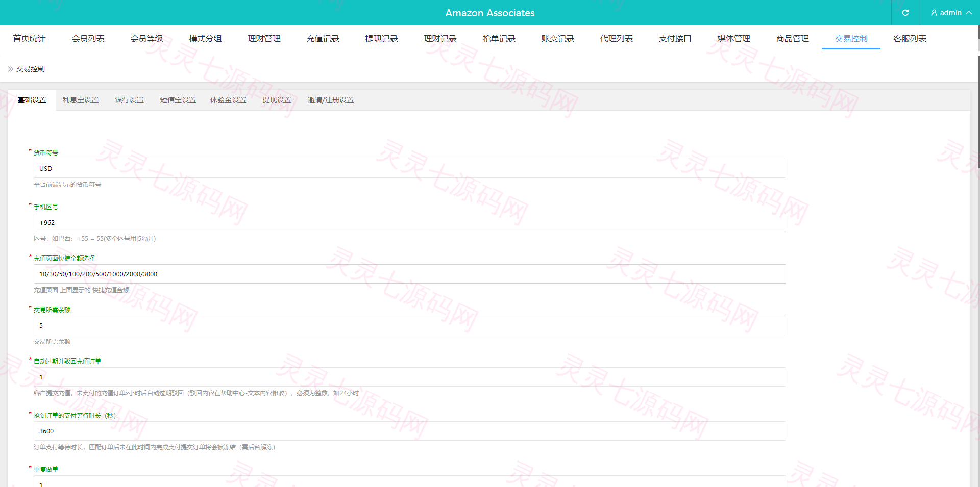
Task: Open the 首页统计 menu
Action: tap(29, 39)
